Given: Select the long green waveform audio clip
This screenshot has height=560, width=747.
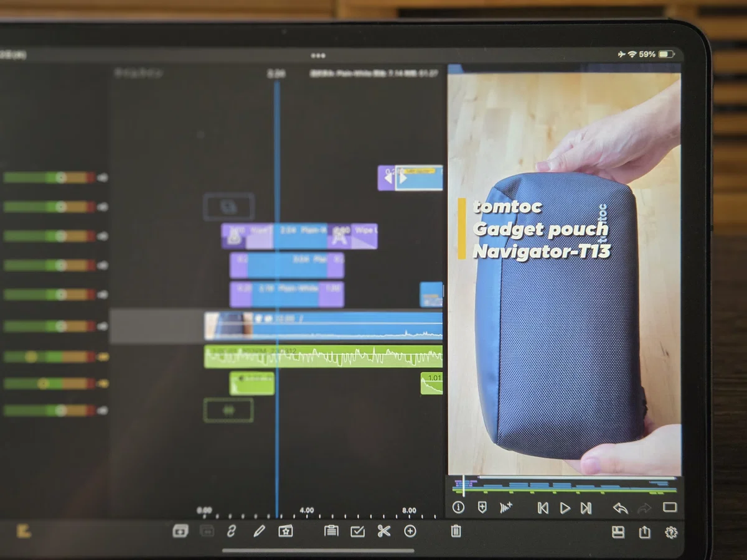Looking at the screenshot, I should coord(324,357).
